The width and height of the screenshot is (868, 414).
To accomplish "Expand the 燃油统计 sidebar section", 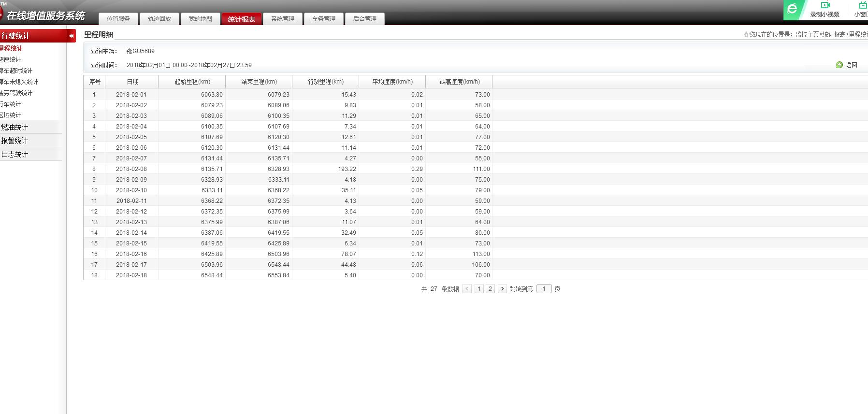I will (15, 127).
